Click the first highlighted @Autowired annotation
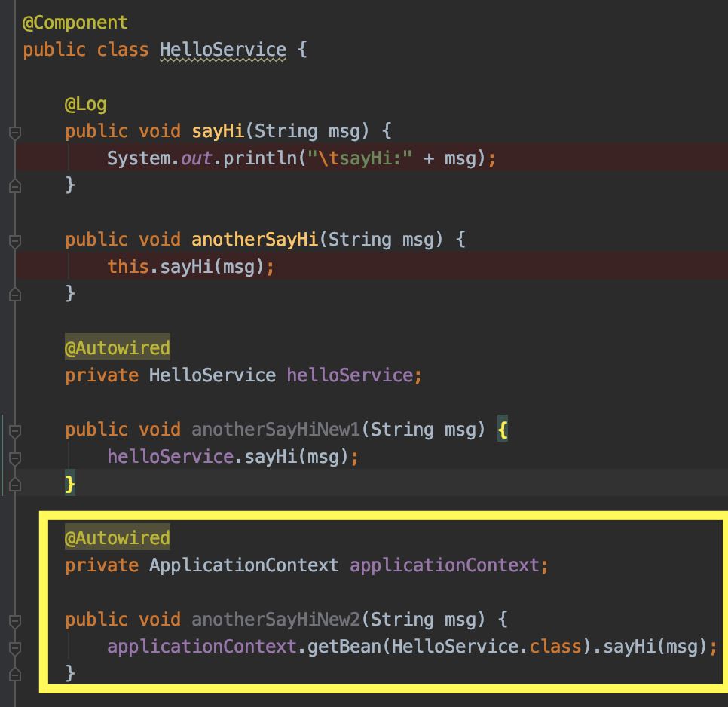 pos(118,347)
